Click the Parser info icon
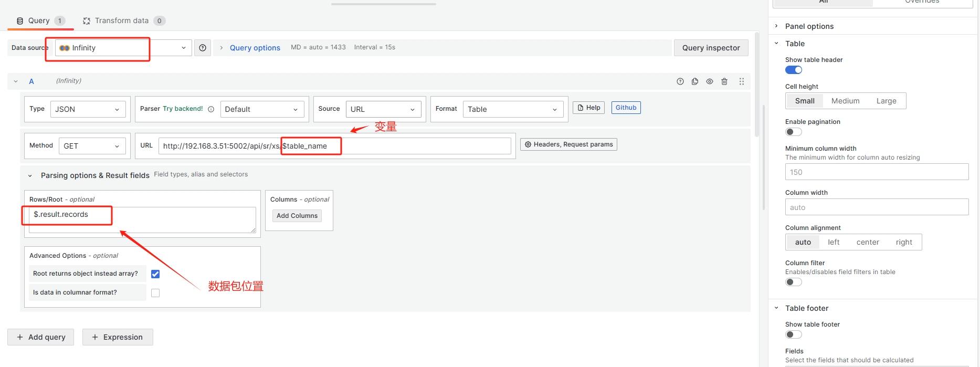The height and width of the screenshot is (367, 980). 211,109
